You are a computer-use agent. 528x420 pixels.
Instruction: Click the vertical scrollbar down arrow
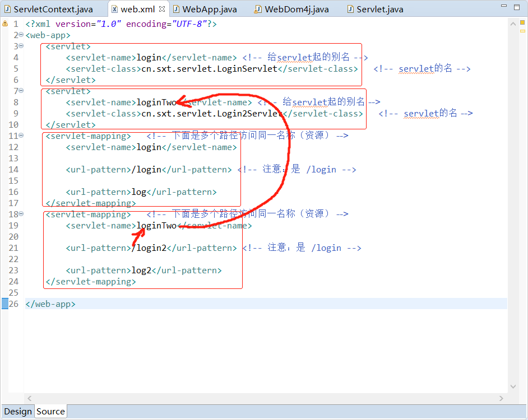coord(513,386)
